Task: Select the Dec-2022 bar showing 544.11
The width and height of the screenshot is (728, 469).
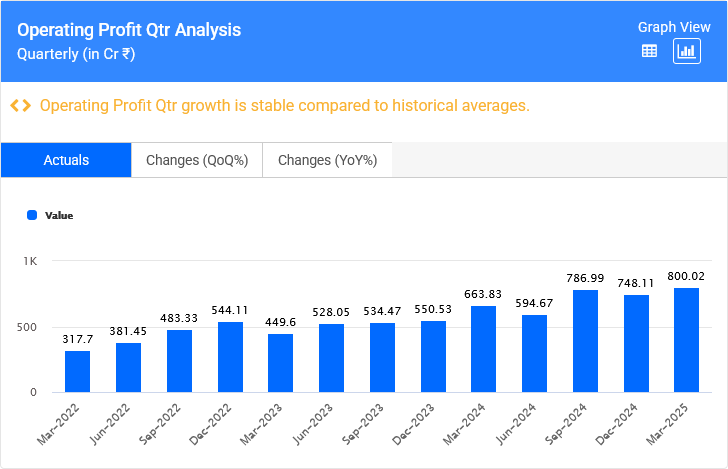Action: click(x=230, y=357)
